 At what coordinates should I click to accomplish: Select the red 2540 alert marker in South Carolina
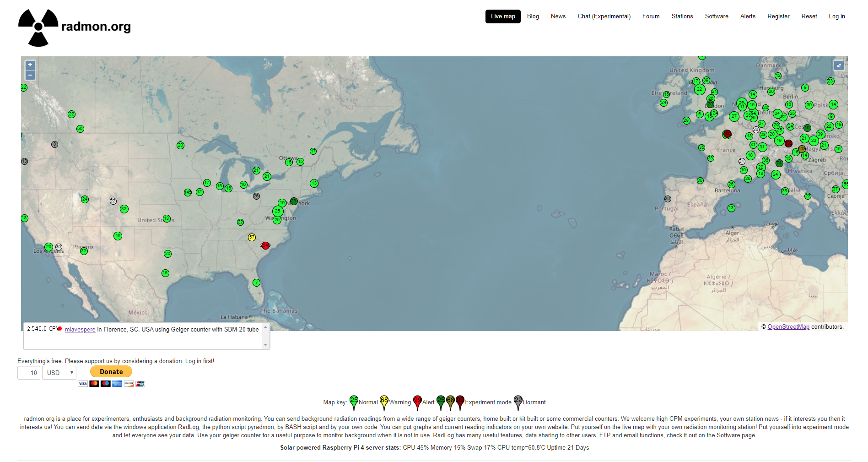coord(265,245)
